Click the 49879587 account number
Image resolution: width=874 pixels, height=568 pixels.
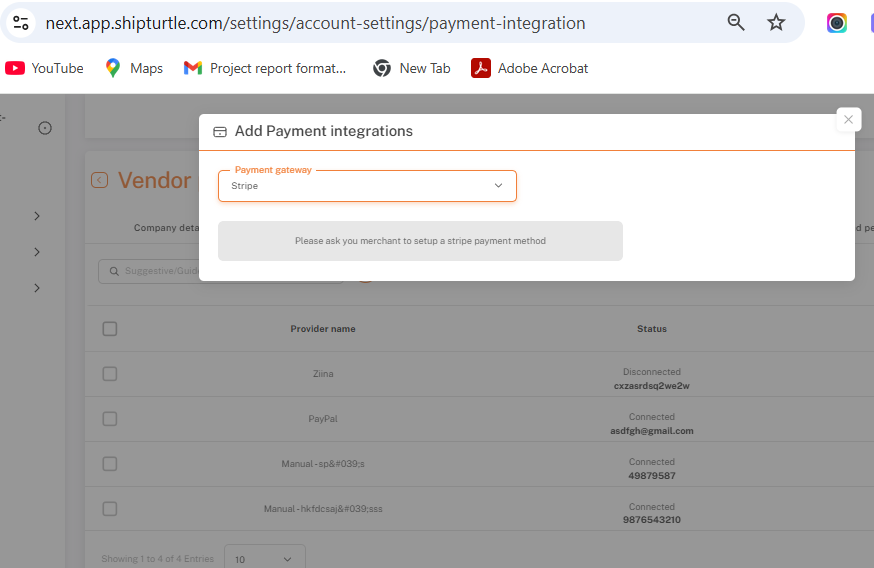click(x=652, y=476)
